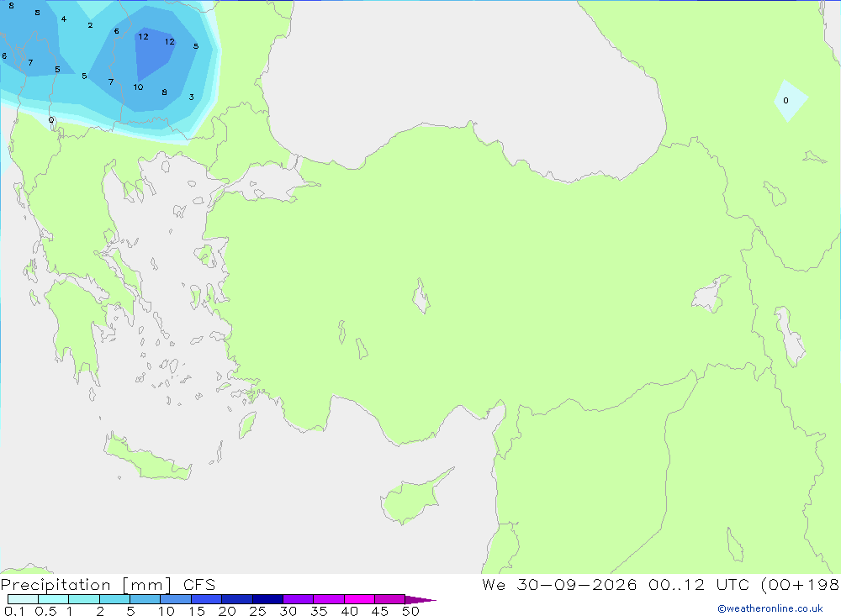The width and height of the screenshot is (841, 616).
Task: Click the 0.1–0.5 mm palest legend swatch
Action: click(x=23, y=599)
